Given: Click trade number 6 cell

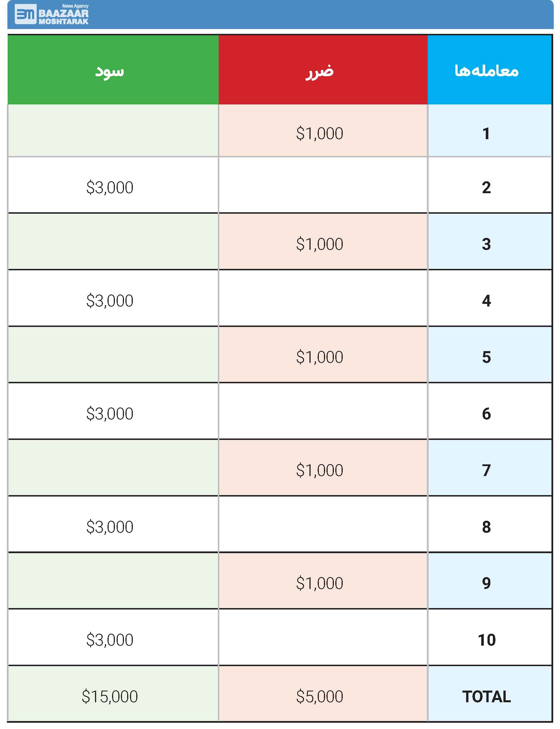Looking at the screenshot, I should pos(490,411).
